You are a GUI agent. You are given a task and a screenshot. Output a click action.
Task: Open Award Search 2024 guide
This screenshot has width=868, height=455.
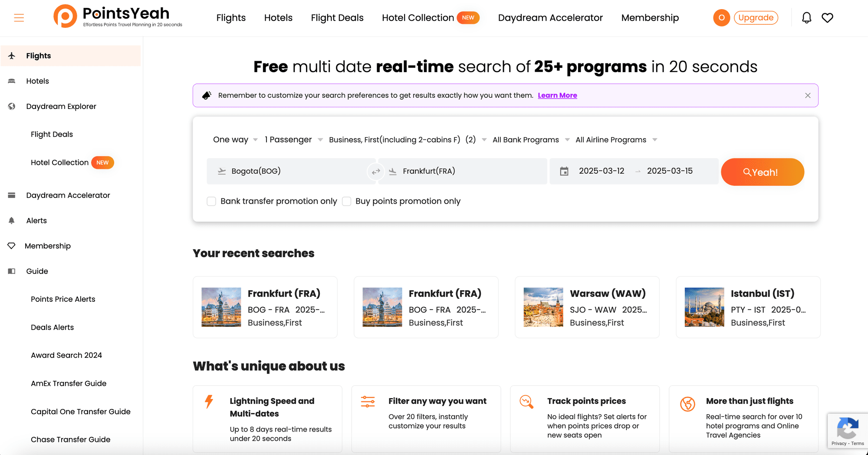tap(66, 355)
